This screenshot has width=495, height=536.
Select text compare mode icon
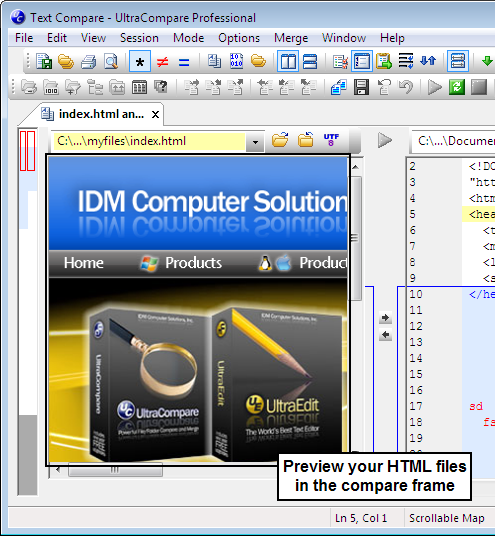point(214,62)
